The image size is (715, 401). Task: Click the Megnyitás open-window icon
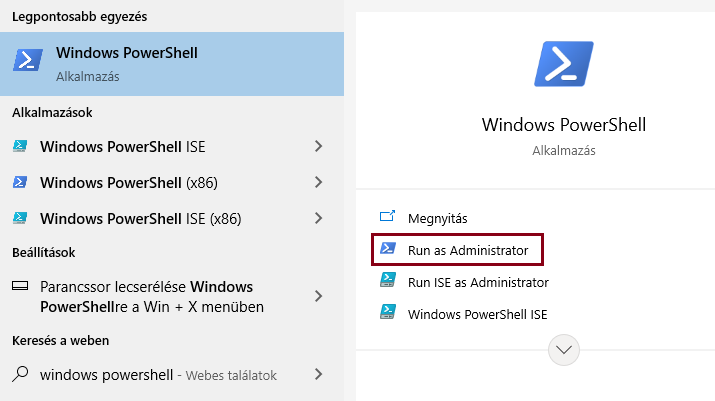[x=387, y=216]
